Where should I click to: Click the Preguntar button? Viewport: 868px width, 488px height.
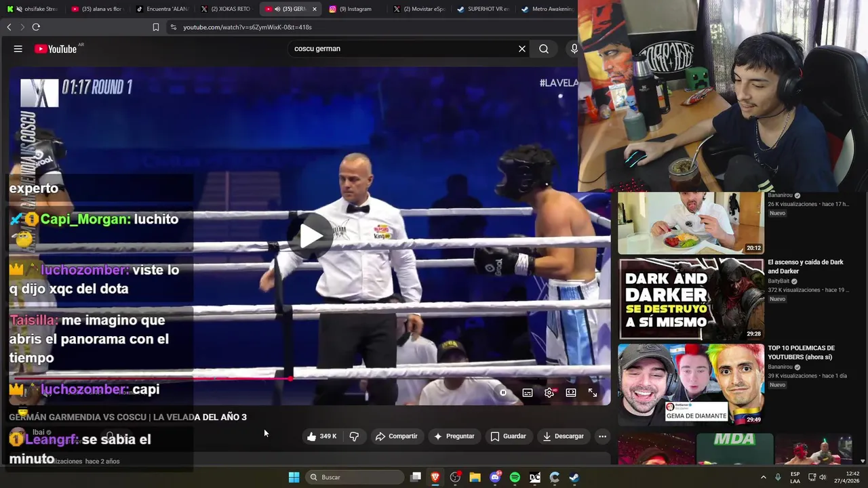[454, 436]
